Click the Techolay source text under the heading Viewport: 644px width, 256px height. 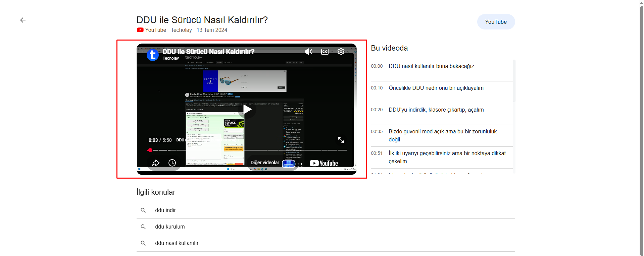point(181,30)
